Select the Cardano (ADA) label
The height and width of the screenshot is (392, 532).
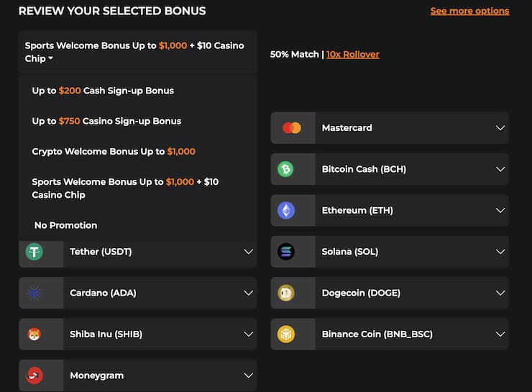click(103, 293)
